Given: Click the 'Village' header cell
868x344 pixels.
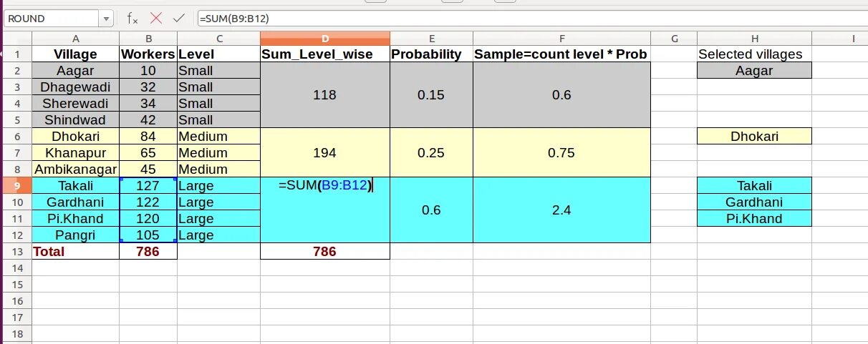Looking at the screenshot, I should [x=76, y=54].
